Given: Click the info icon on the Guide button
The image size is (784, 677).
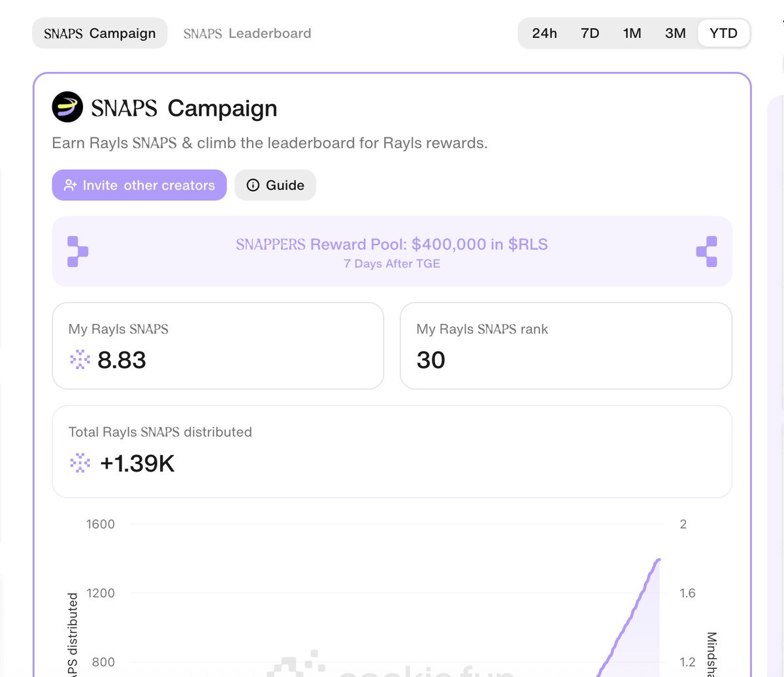Looking at the screenshot, I should tap(253, 186).
